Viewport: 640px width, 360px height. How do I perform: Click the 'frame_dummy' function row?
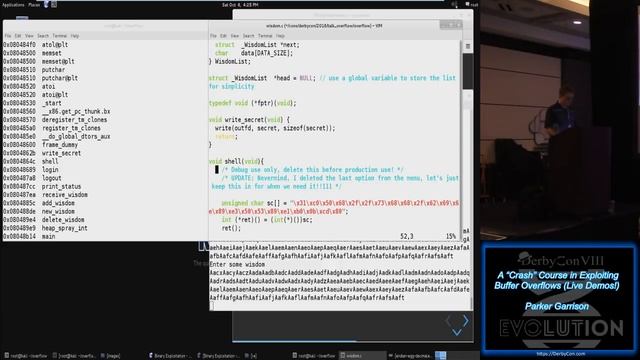tap(40, 145)
